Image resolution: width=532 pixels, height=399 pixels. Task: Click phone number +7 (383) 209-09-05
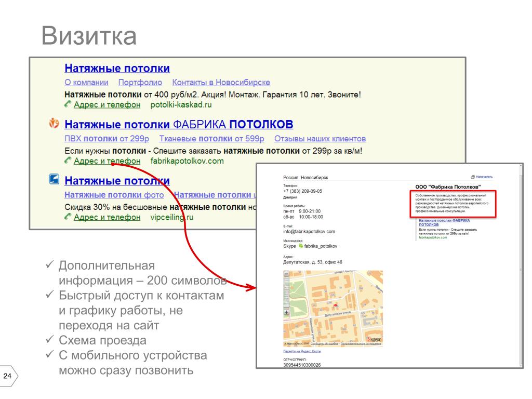[x=303, y=191]
